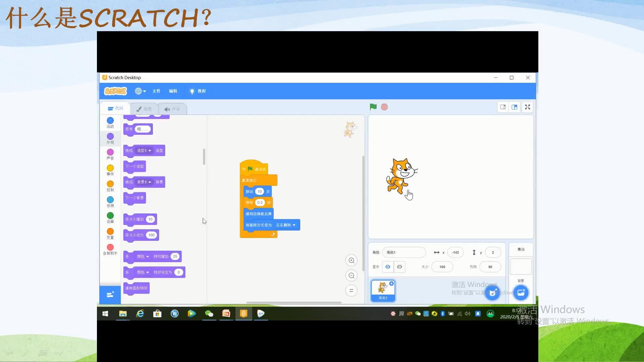Select the stage backdrop thumbnail
Image resolution: width=644 pixels, height=362 pixels.
[x=521, y=267]
